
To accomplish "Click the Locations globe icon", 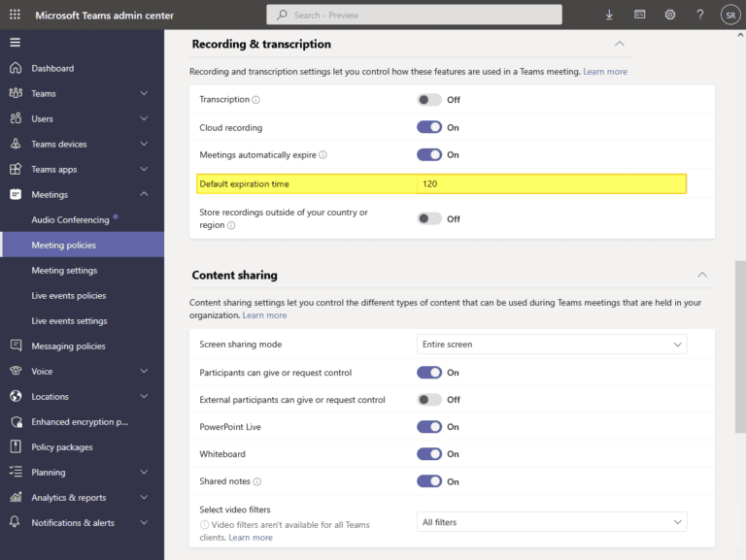I will tap(16, 396).
